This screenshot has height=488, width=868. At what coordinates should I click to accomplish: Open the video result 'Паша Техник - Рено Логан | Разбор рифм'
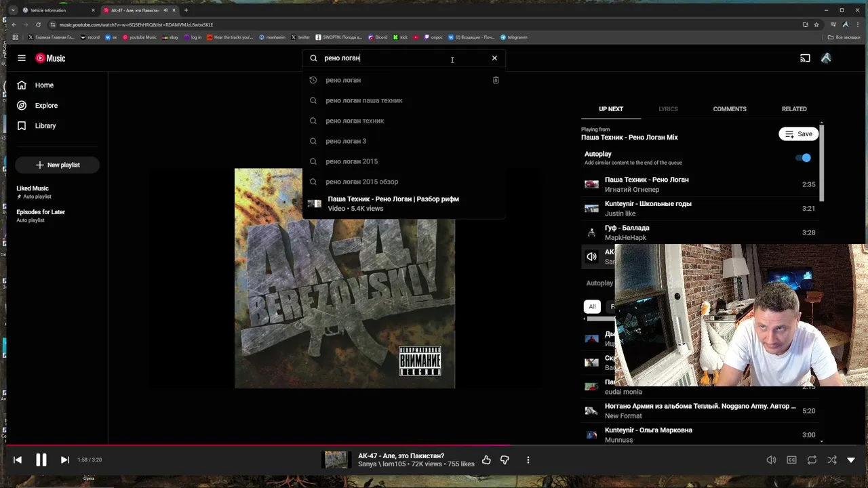point(404,204)
